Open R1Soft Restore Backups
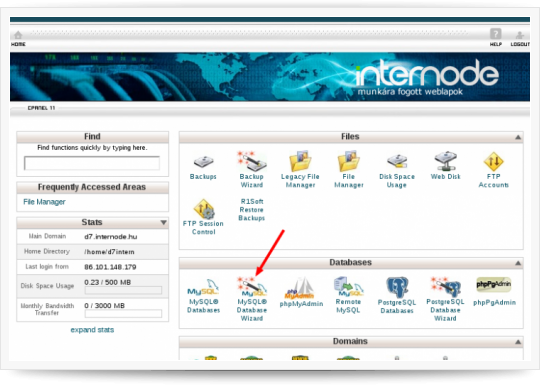 [252, 209]
